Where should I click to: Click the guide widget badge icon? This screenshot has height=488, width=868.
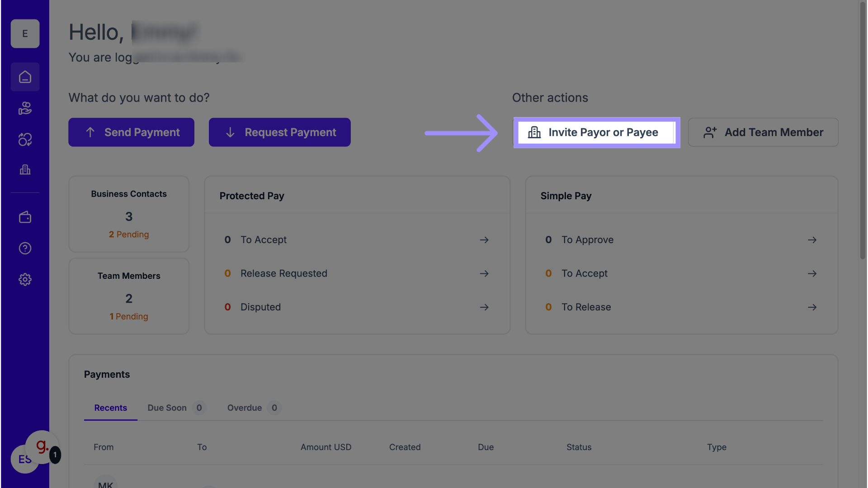pos(42,447)
